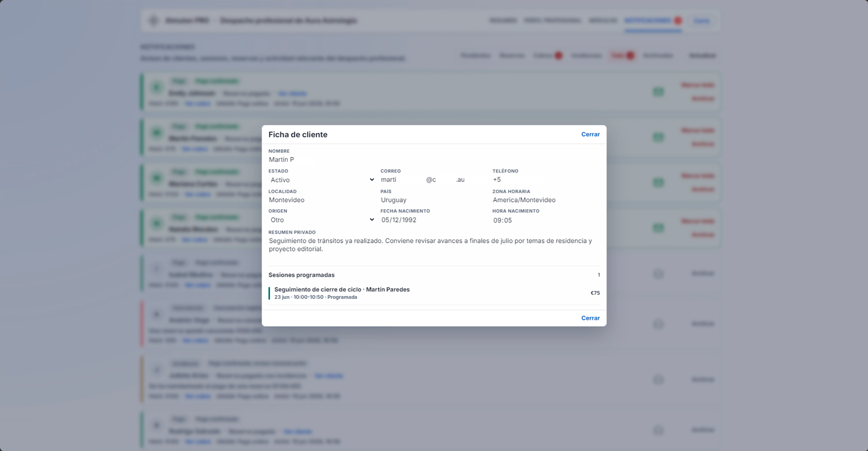Click the session date line 23 jun · 10:00-10:50
868x451 pixels.
pyautogui.click(x=315, y=297)
